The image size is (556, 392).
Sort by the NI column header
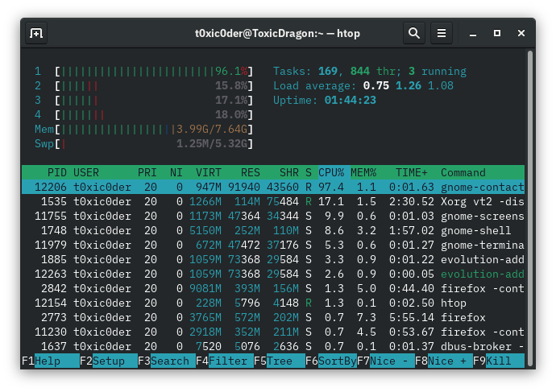pyautogui.click(x=176, y=172)
